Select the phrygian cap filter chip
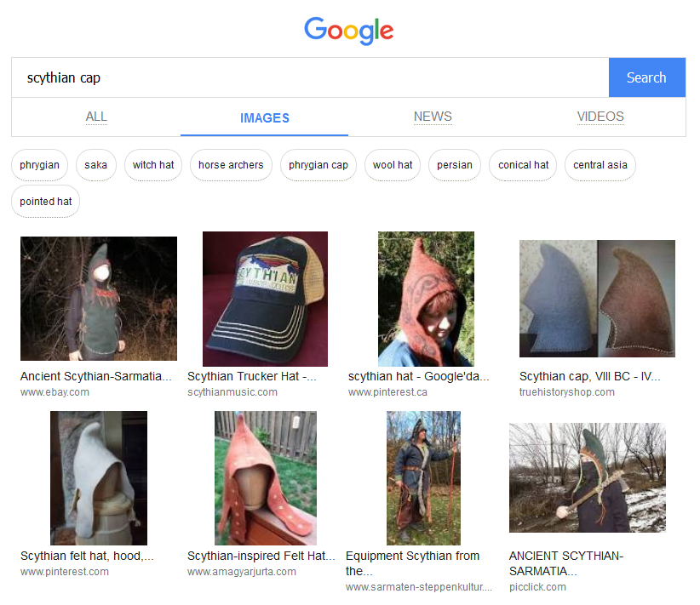 tap(318, 165)
